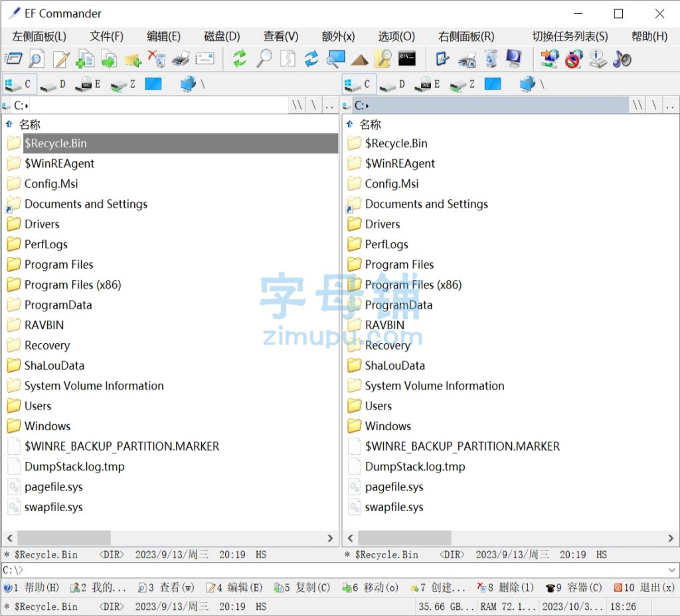Click the printer toolbar icon
The width and height of the screenshot is (680, 616).
coord(181,59)
